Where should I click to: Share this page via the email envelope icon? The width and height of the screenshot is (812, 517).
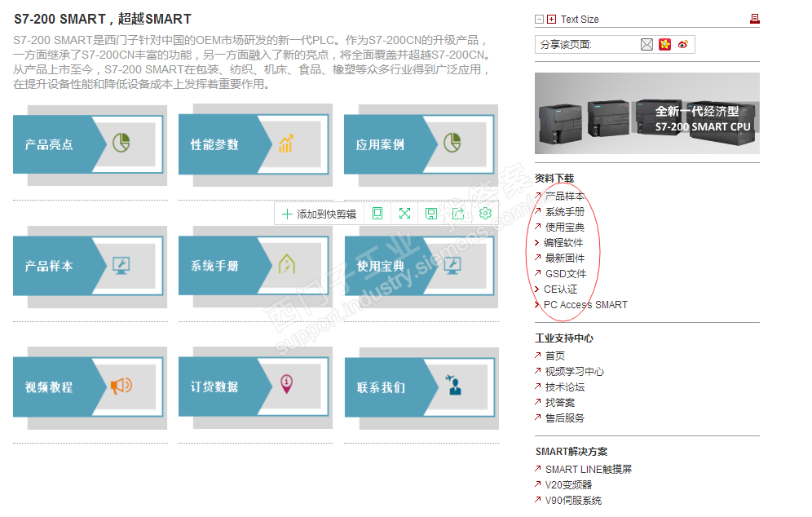(647, 45)
